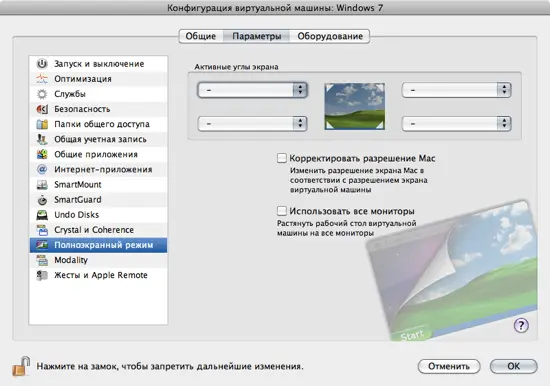Select the Оптимизация chart icon
550x386 pixels.
tap(42, 79)
